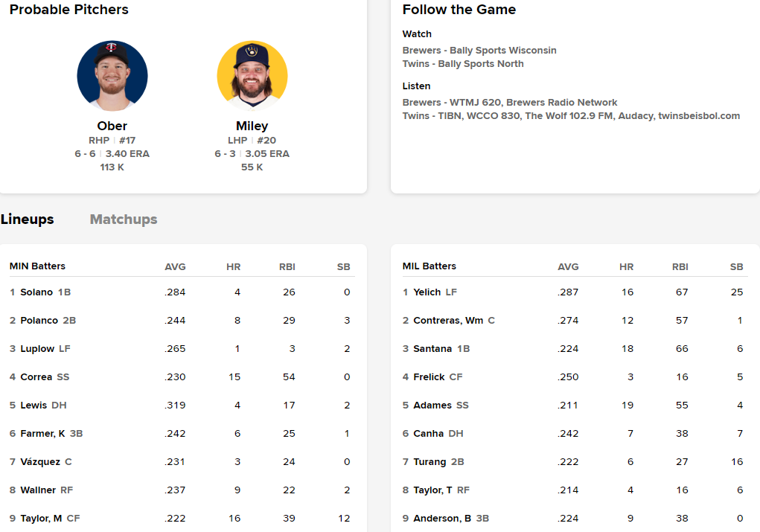Select Correa in Twins lineup
Viewport: 760px width, 532px height.
click(36, 377)
